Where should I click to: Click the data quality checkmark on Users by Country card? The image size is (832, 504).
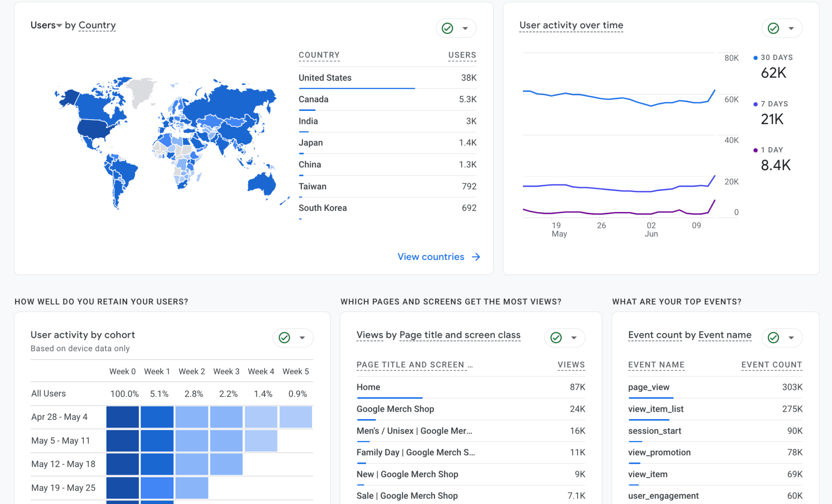pos(447,28)
